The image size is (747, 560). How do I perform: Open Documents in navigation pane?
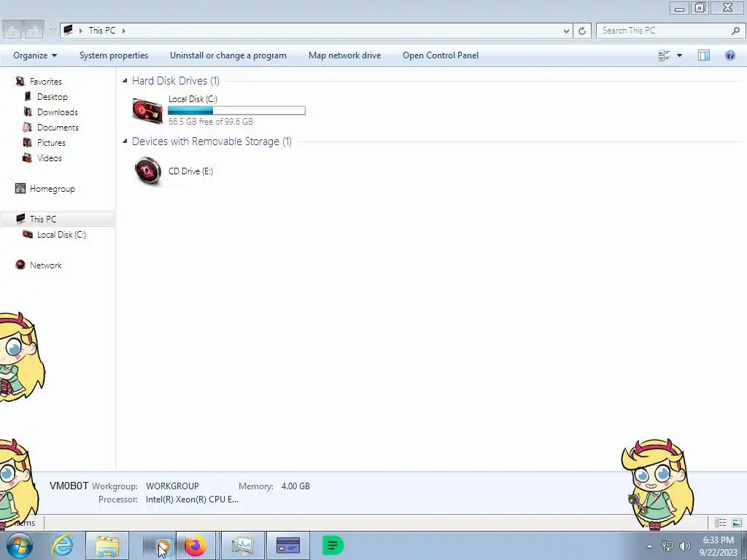(x=58, y=127)
